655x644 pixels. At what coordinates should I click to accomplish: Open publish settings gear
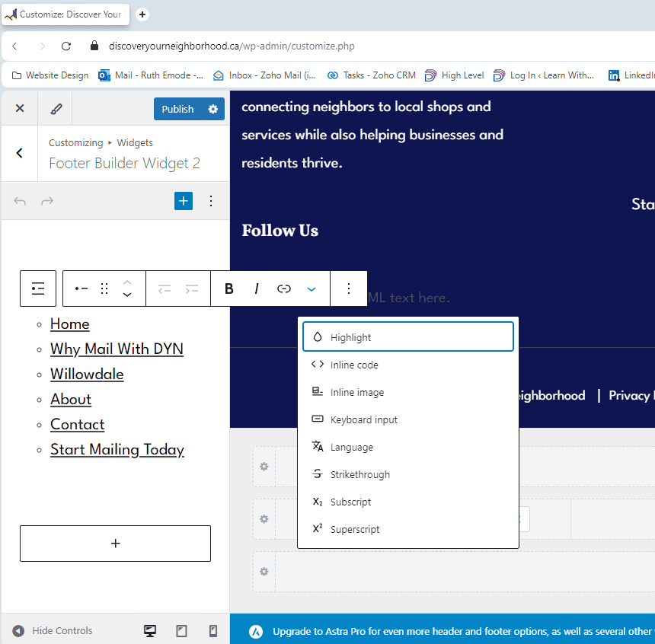tap(213, 109)
